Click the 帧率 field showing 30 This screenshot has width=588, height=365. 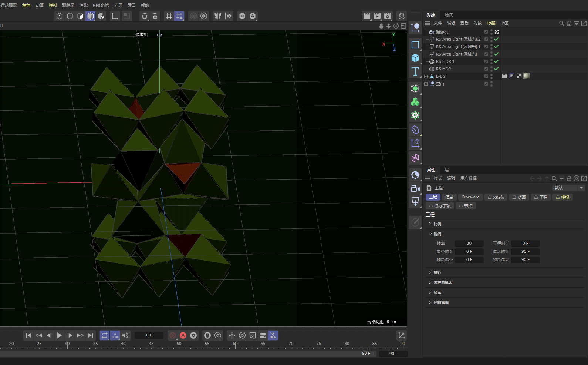[469, 243]
